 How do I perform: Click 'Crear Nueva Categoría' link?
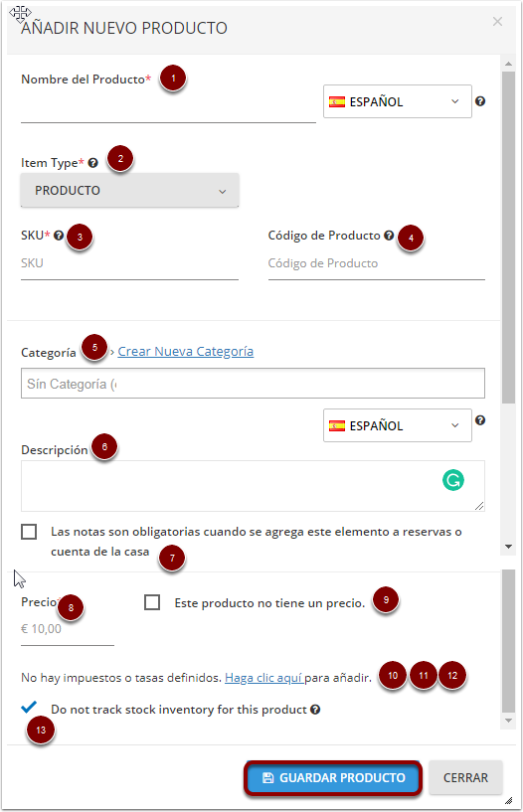pyautogui.click(x=185, y=352)
